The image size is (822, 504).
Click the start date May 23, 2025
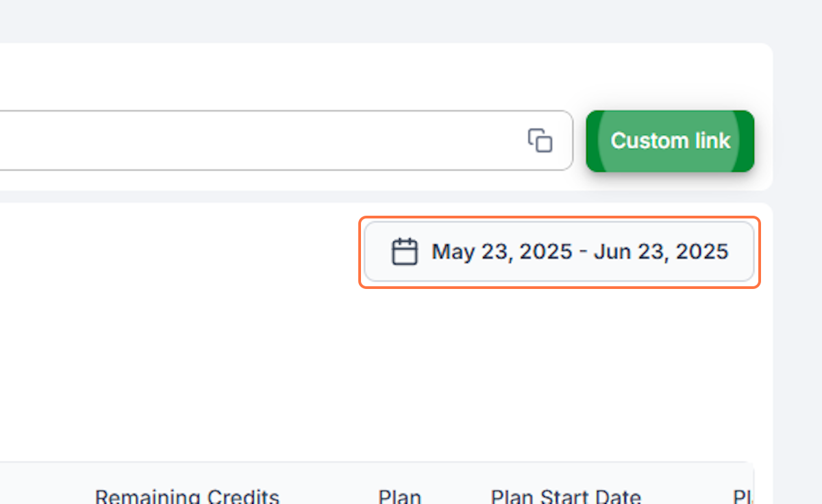coord(501,251)
